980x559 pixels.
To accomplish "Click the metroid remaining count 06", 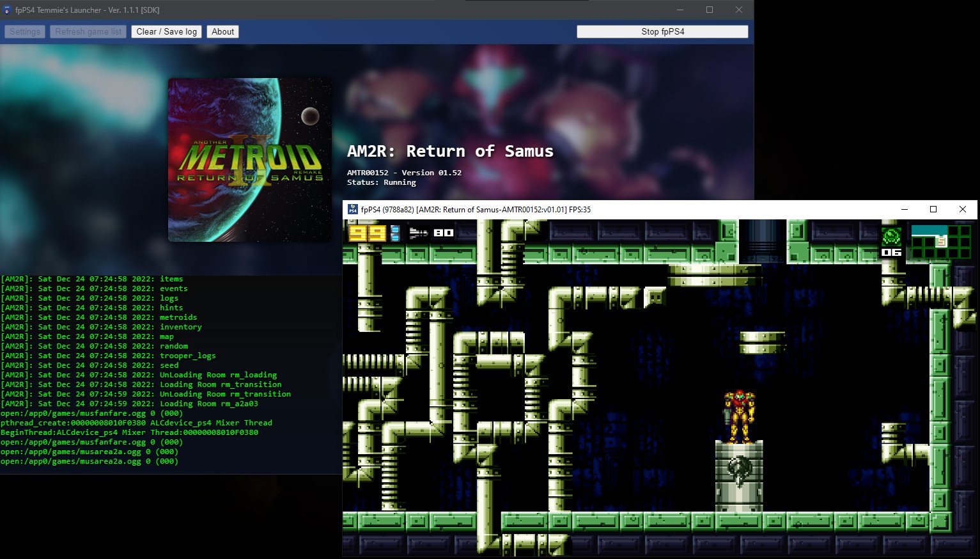I will click(891, 253).
